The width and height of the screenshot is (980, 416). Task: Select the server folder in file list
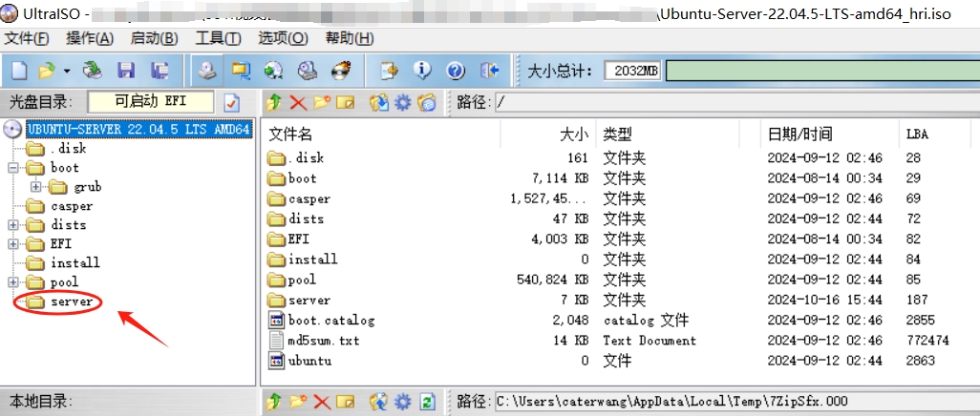pos(309,301)
